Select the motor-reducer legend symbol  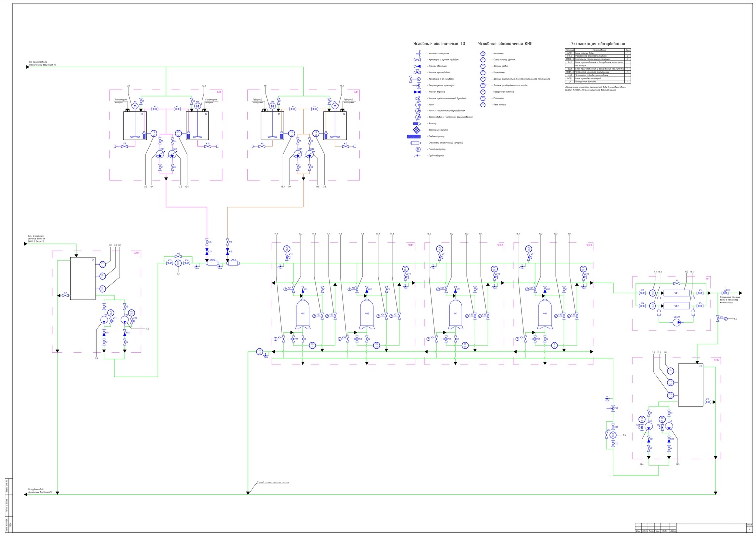[418, 149]
